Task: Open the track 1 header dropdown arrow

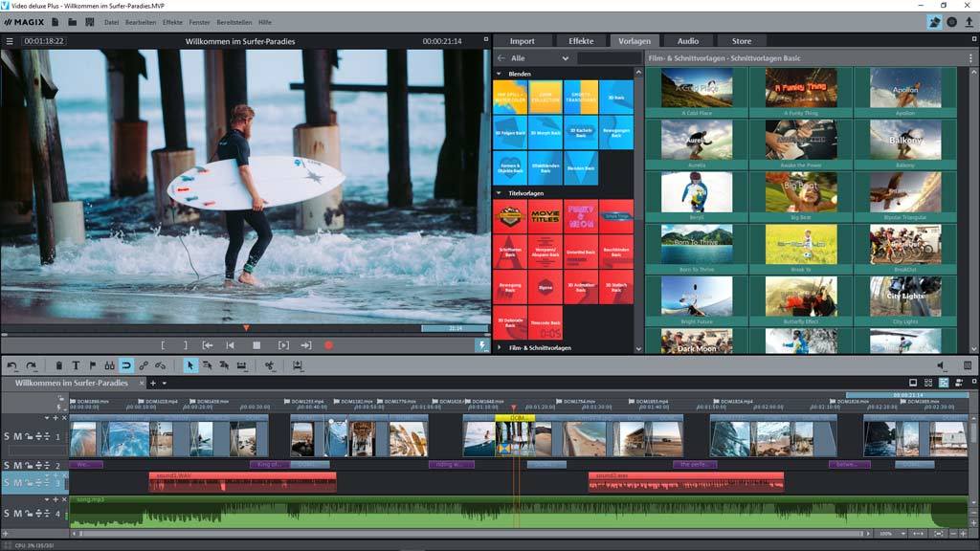Action: tap(46, 418)
